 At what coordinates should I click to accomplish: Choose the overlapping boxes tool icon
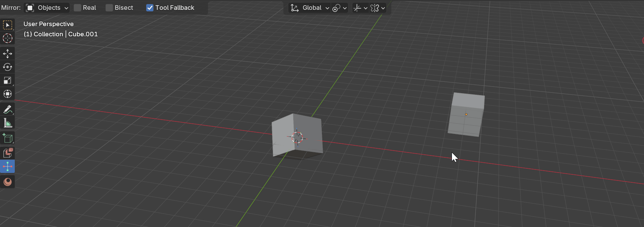coord(8,153)
